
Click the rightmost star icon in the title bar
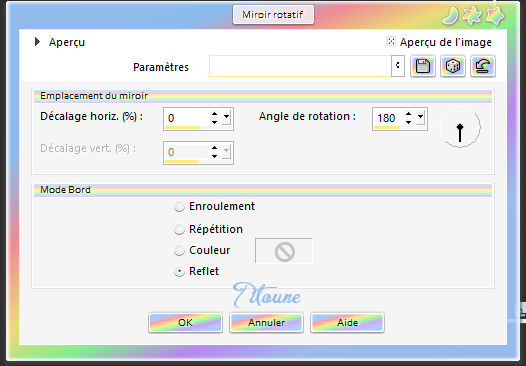click(x=494, y=16)
